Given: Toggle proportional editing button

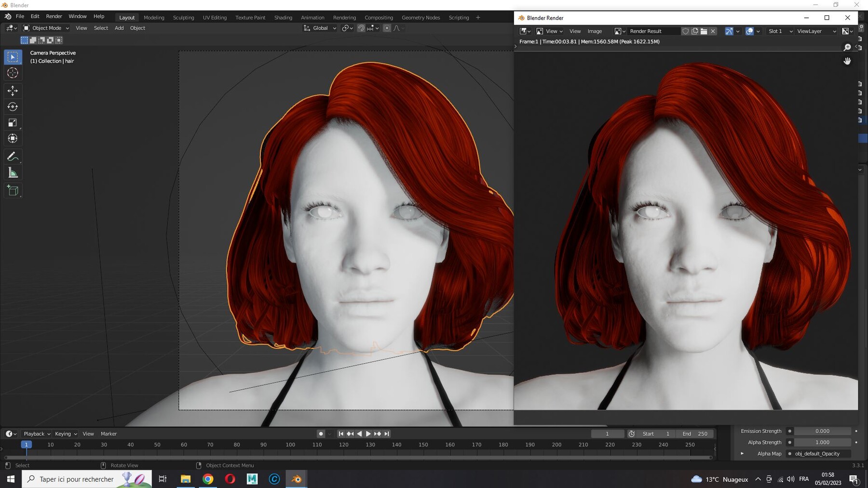Looking at the screenshot, I should click(x=387, y=28).
